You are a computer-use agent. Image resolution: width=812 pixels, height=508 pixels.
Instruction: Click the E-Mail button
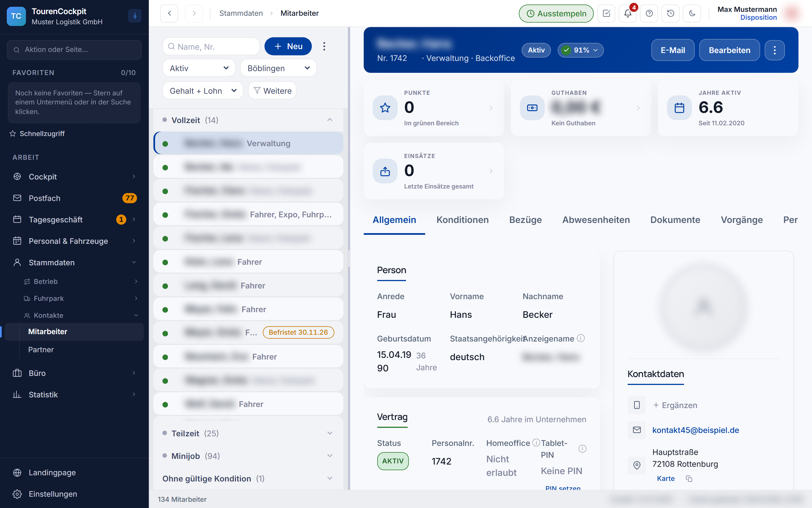pos(673,50)
